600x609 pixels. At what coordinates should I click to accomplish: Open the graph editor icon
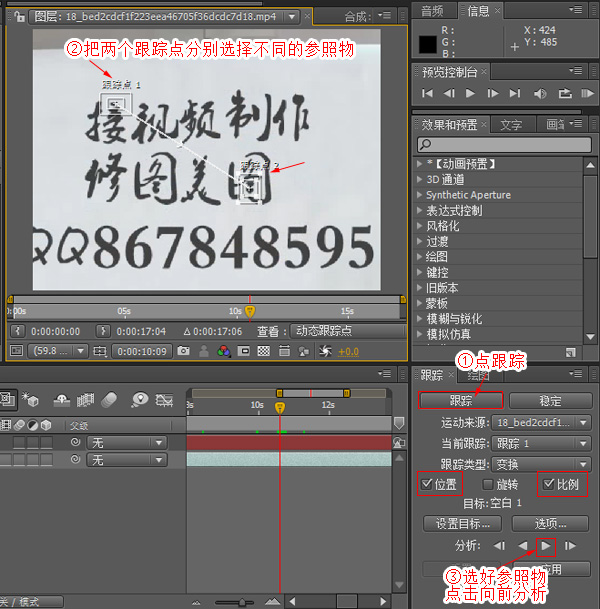pyautogui.click(x=164, y=400)
